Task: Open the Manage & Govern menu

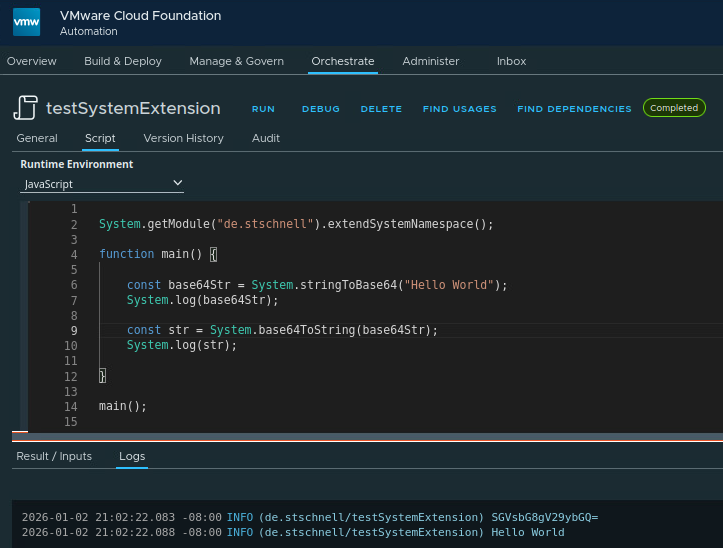Action: point(237,61)
